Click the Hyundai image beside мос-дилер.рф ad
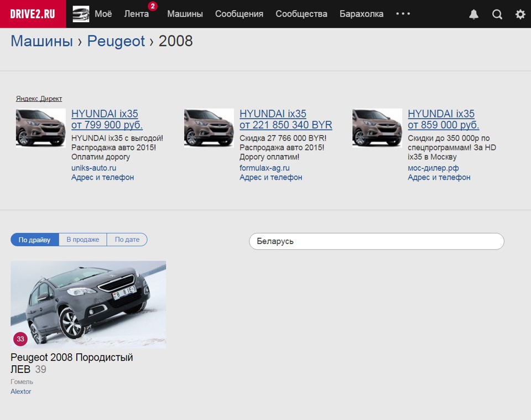This screenshot has height=420, width=531. (377, 128)
